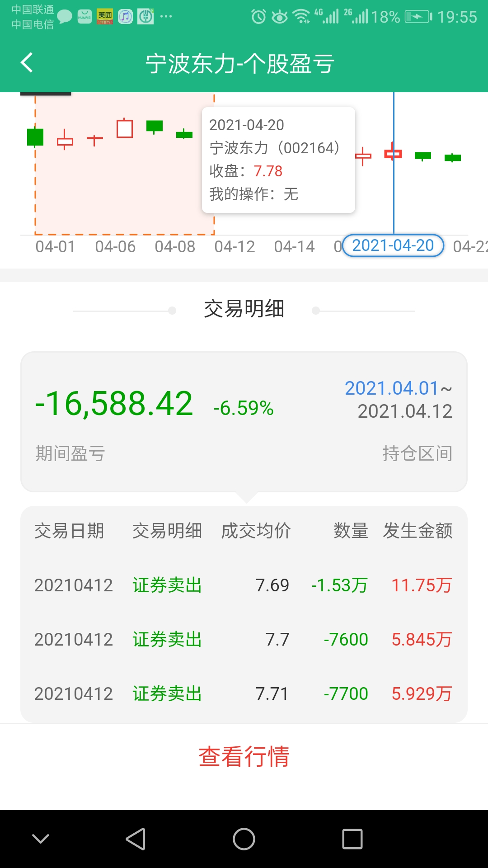
Task: Tap 证券卖出 in the 7.7 price row
Action: click(167, 639)
